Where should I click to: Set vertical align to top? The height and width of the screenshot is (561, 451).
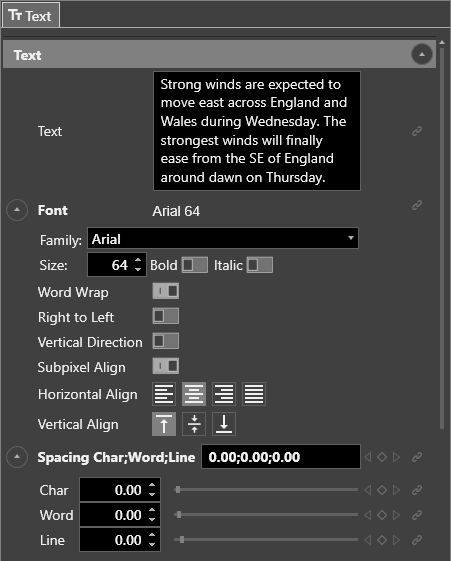click(164, 424)
